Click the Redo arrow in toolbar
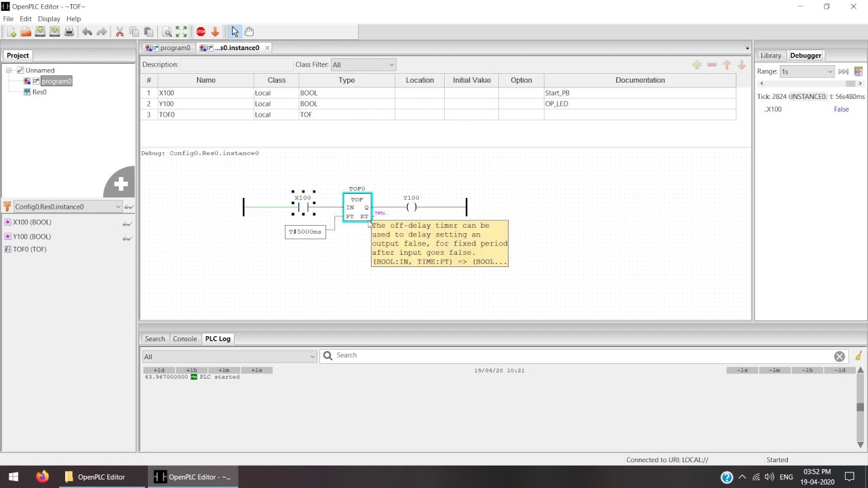Image resolution: width=868 pixels, height=488 pixels. point(102,32)
